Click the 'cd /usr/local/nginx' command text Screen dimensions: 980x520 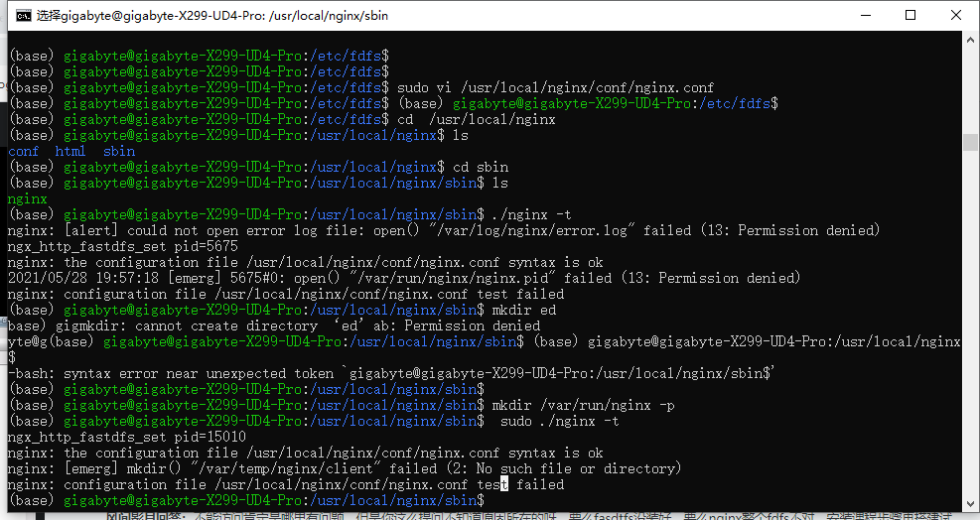coord(477,119)
